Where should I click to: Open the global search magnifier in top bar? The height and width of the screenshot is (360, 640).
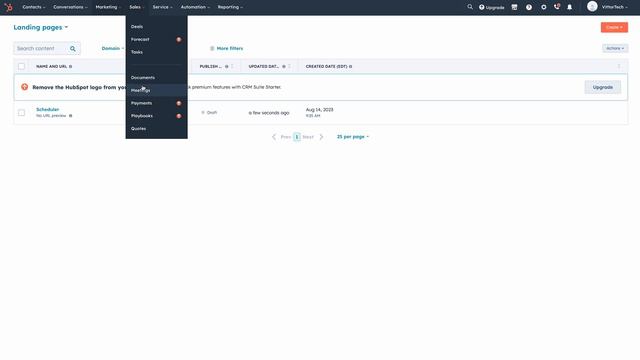(470, 7)
